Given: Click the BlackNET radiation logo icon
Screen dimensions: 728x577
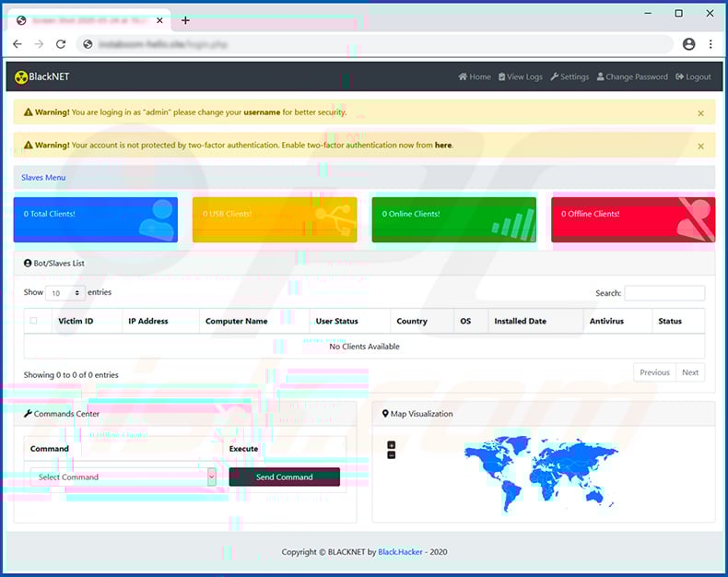Looking at the screenshot, I should (x=21, y=77).
